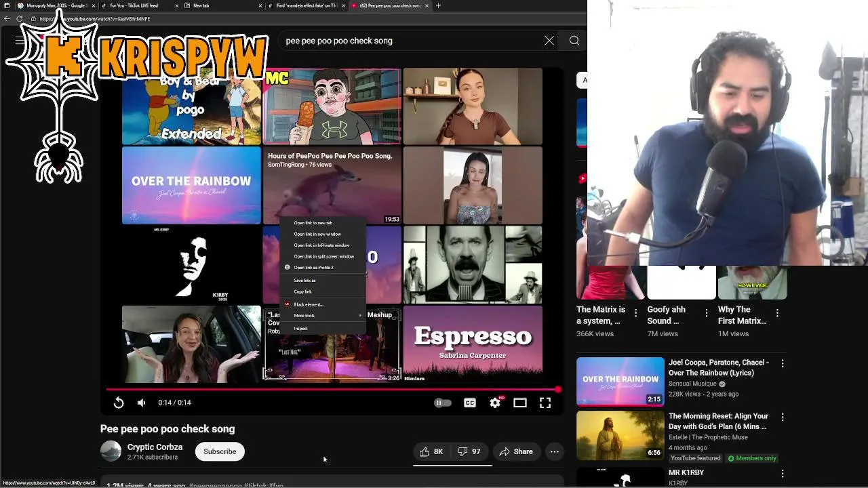Click the 0:14 / 0:14 time display
This screenshot has height=488, width=868.
point(174,403)
